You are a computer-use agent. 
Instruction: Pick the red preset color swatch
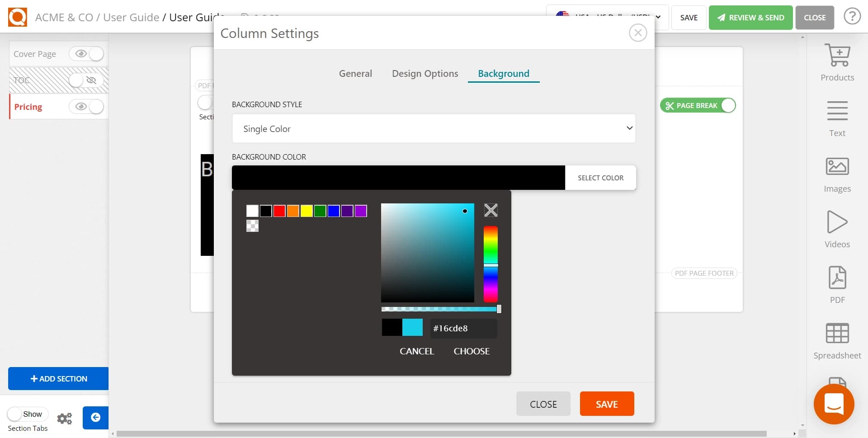(x=279, y=211)
